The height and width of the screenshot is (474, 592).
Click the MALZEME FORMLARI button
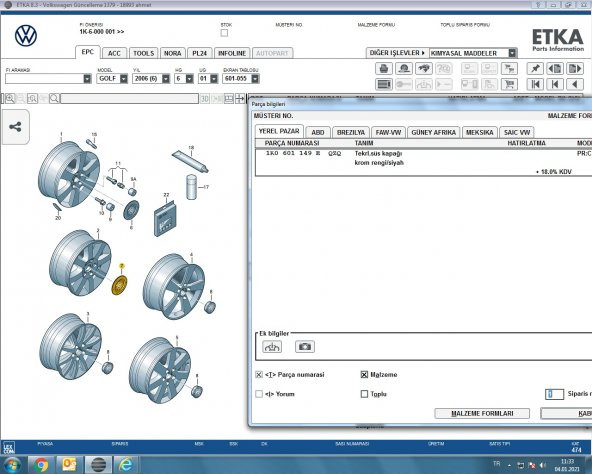tap(482, 414)
